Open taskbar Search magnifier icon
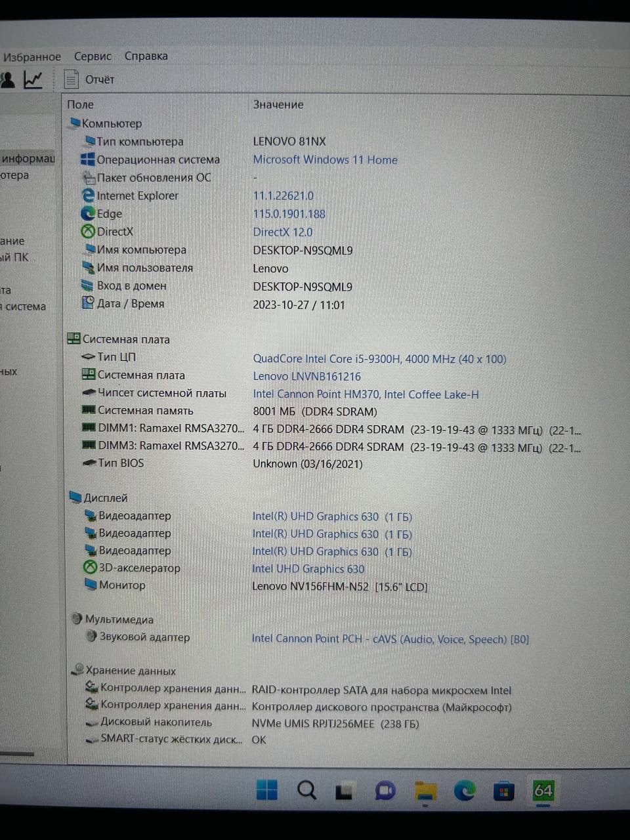Image resolution: width=630 pixels, height=840 pixels. point(306,790)
